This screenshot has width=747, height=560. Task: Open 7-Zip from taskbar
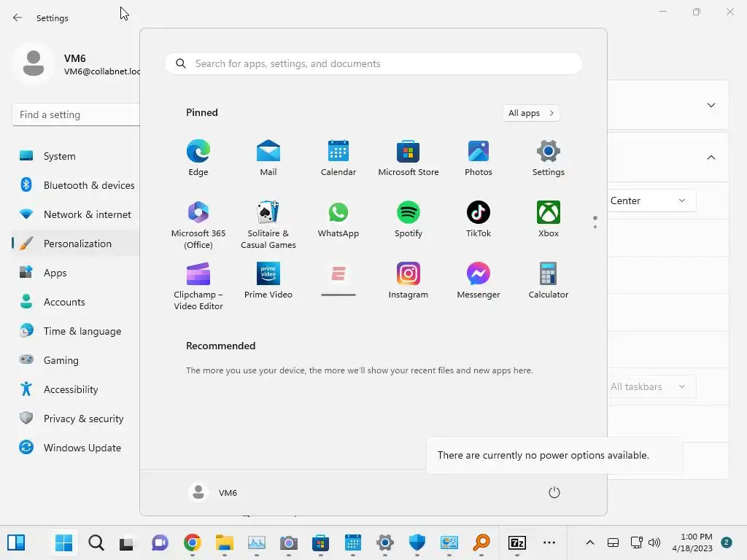(517, 542)
